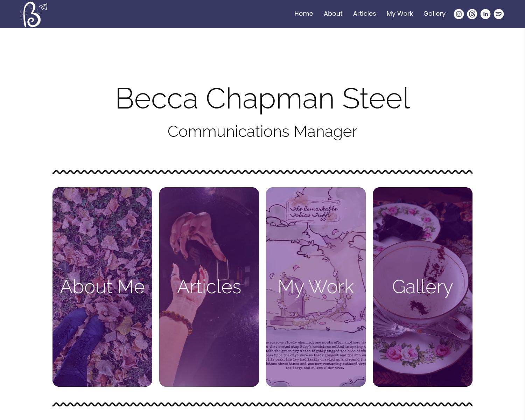
Task: Click the Becca Chapman Steel heading
Action: (x=262, y=99)
